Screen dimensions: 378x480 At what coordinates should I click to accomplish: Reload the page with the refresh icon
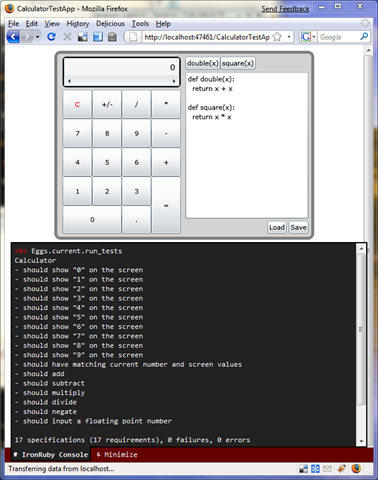coord(51,37)
